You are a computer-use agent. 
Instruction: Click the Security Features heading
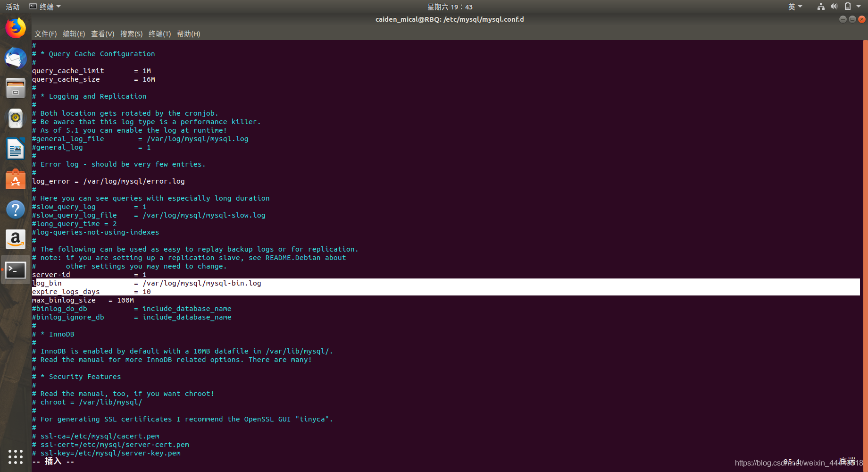tap(76, 377)
